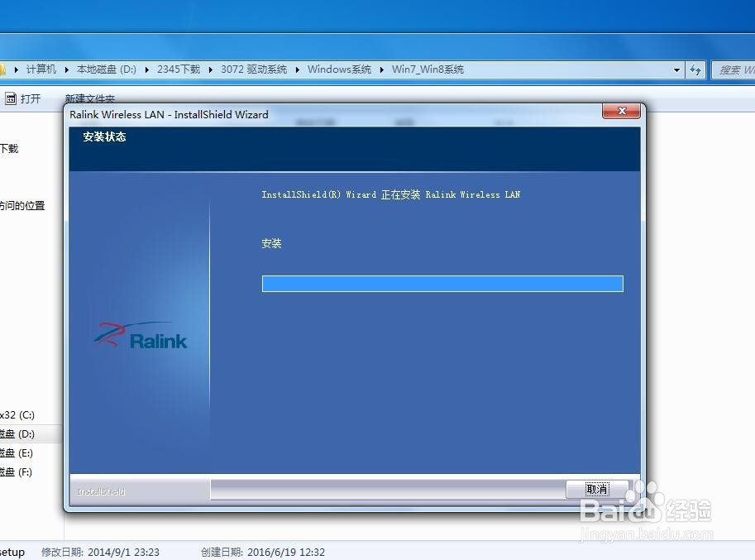Expand arrow after 计算机 breadcrumb

[66, 69]
